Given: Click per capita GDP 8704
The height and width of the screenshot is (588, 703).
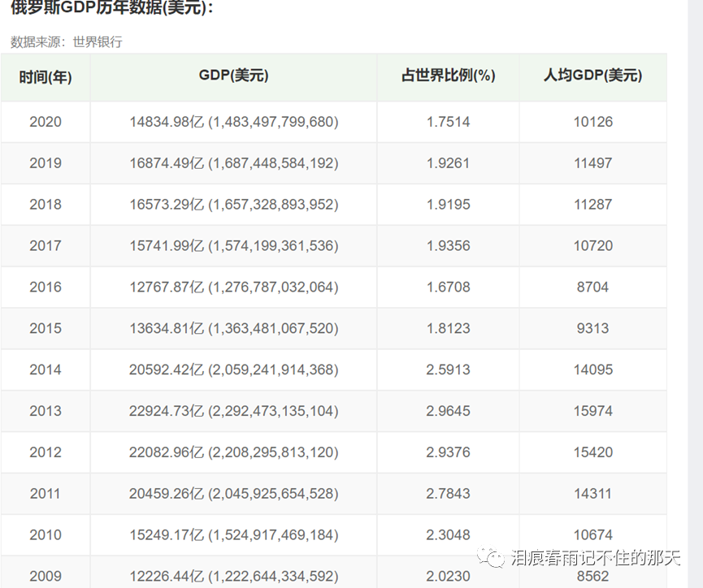Looking at the screenshot, I should pyautogui.click(x=592, y=287).
